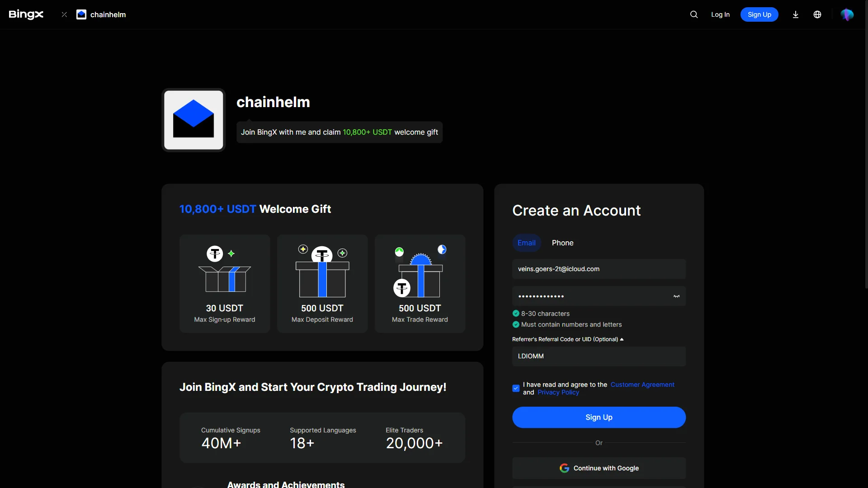The width and height of the screenshot is (868, 488).
Task: Click the password input field
Action: [599, 296]
